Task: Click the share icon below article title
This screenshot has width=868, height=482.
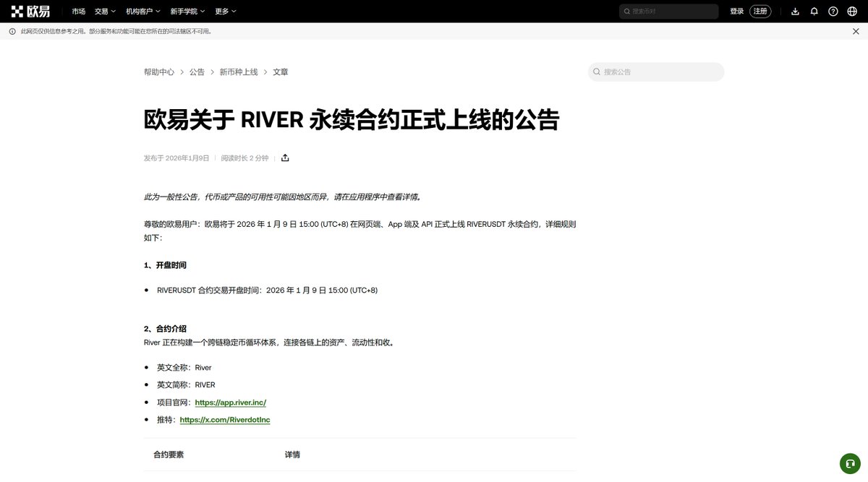Action: [x=285, y=157]
